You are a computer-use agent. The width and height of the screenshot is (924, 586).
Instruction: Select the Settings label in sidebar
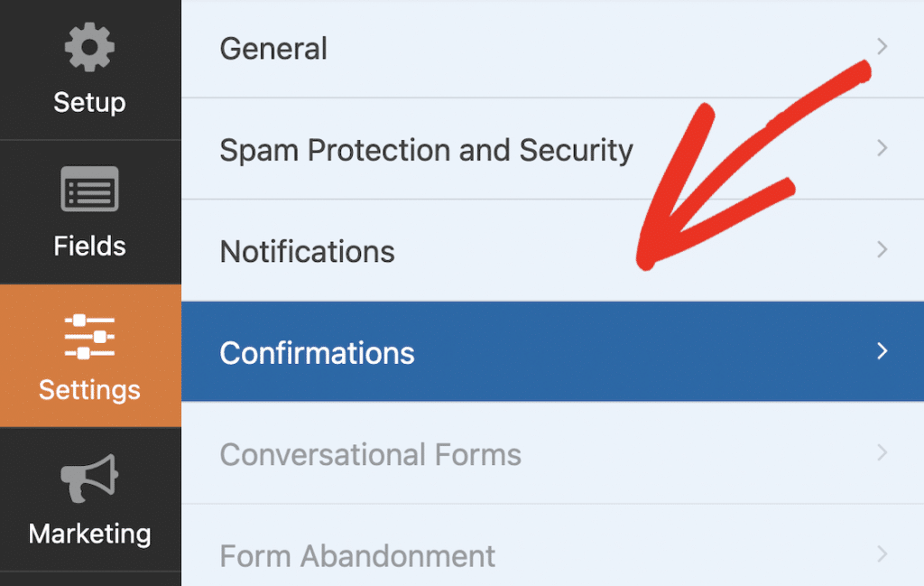pyautogui.click(x=89, y=390)
